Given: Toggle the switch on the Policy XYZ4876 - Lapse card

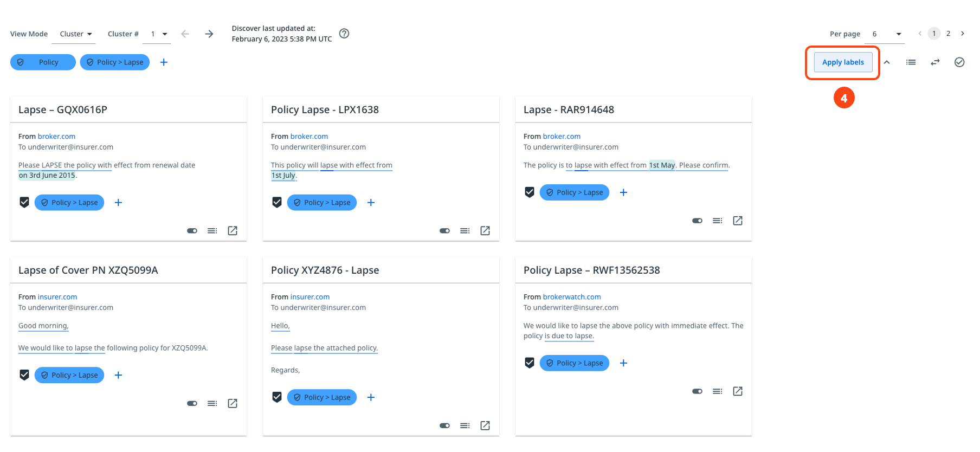Looking at the screenshot, I should [x=444, y=425].
